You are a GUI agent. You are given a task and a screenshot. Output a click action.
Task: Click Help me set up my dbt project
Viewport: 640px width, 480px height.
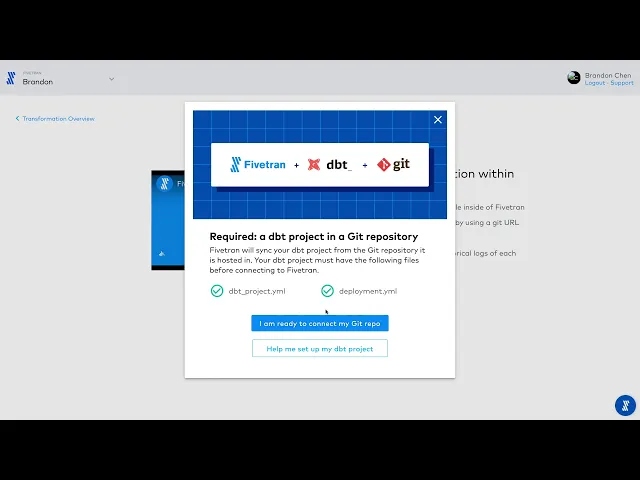tap(320, 349)
